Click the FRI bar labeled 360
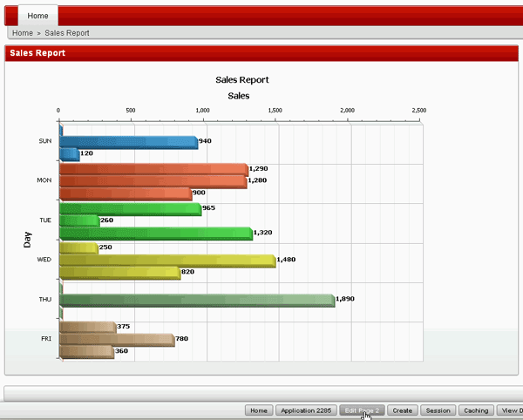This screenshot has width=523, height=420. (86, 352)
